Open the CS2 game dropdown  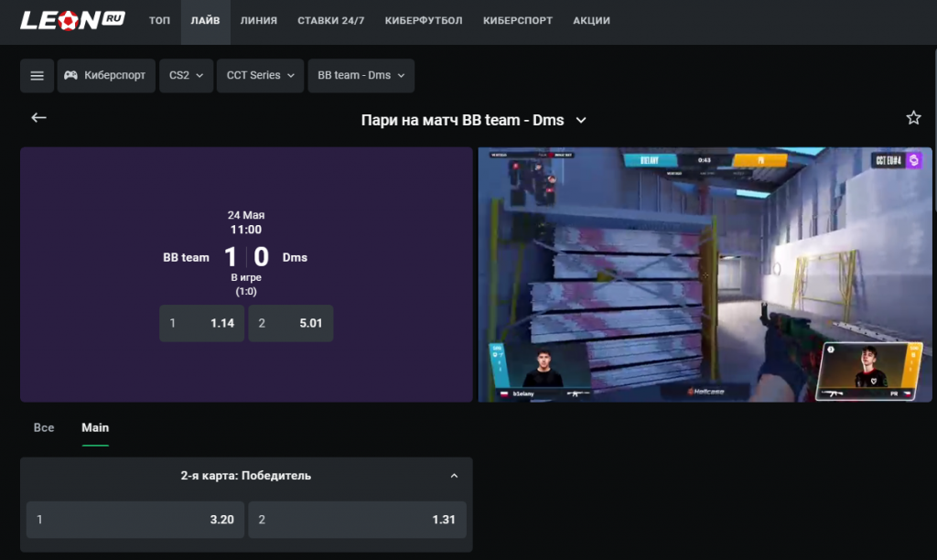coord(187,76)
